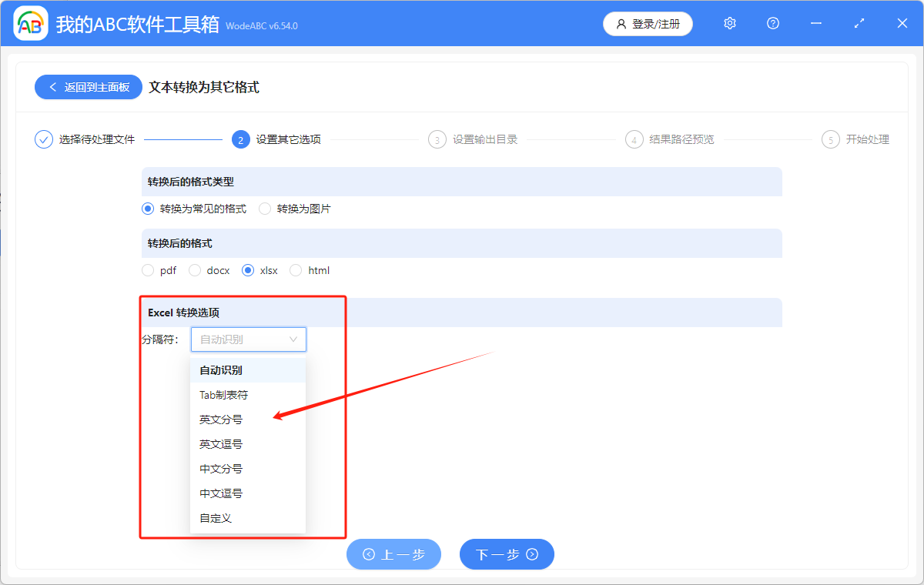Click the checkmark icon on step 选择待处理文件
The height and width of the screenshot is (585, 924).
pos(43,139)
